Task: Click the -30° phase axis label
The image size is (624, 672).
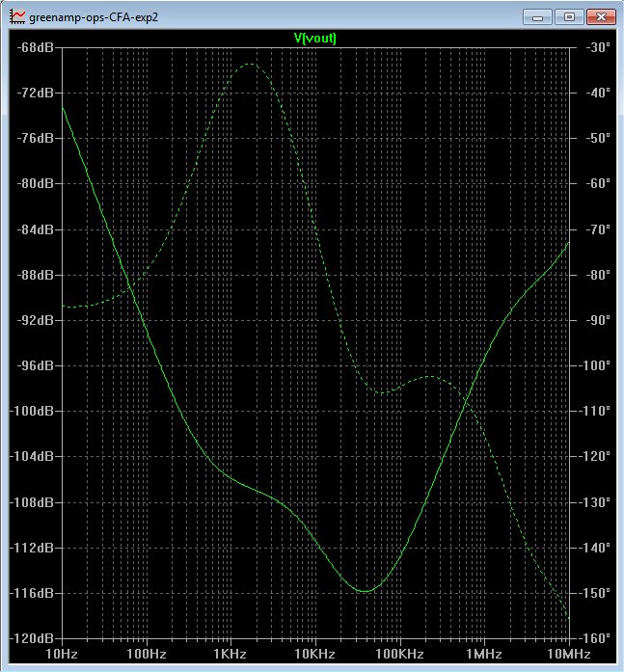Action: 598,47
